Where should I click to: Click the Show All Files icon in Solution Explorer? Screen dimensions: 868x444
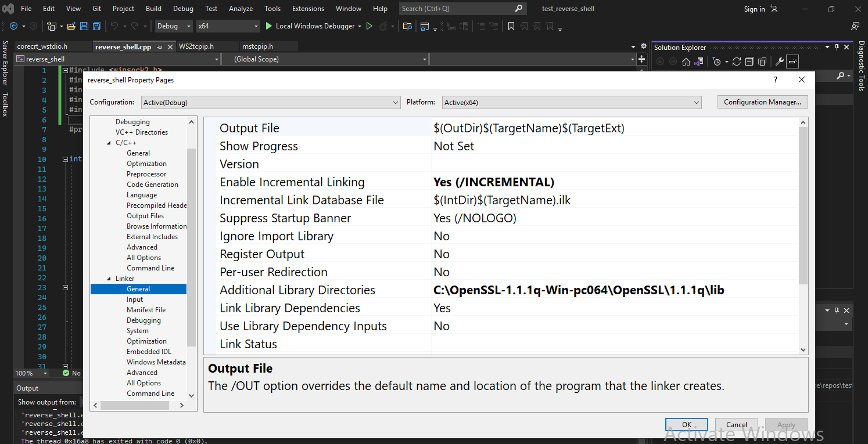[x=762, y=62]
